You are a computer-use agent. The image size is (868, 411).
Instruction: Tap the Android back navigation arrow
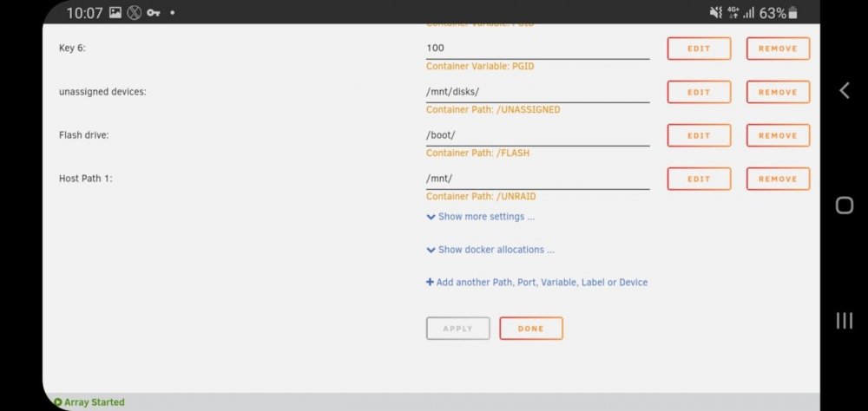coord(845,90)
